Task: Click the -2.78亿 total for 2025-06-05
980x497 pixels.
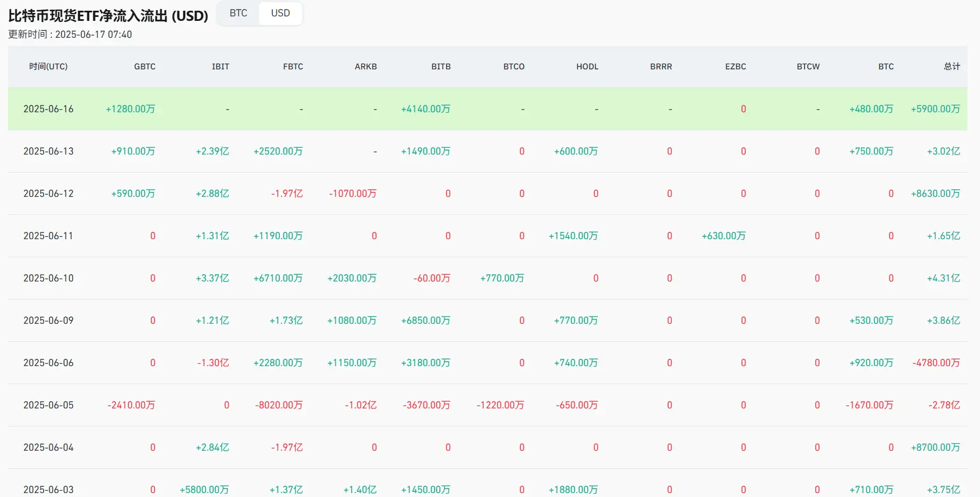Action: tap(944, 405)
